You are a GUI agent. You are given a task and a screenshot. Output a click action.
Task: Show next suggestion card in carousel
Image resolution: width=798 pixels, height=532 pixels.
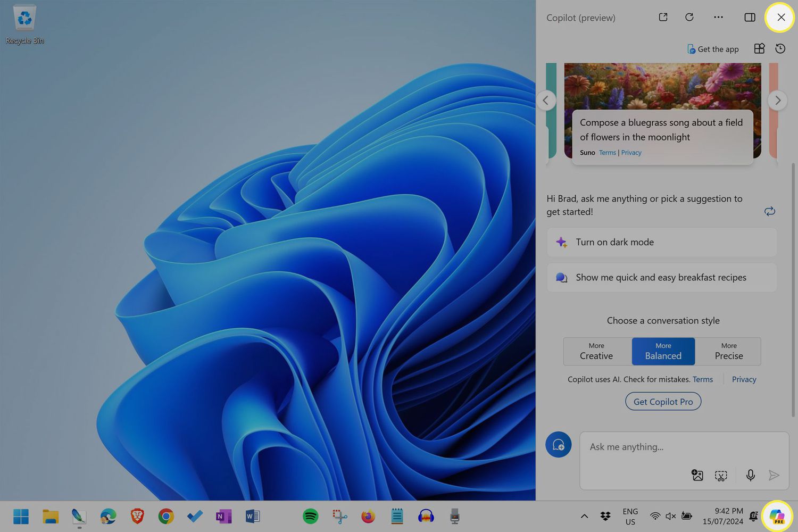pyautogui.click(x=778, y=100)
